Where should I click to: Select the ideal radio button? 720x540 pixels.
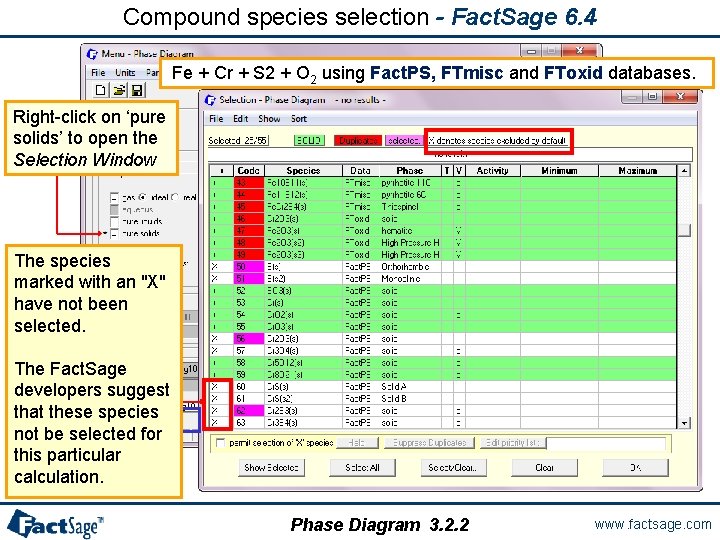tap(142, 197)
